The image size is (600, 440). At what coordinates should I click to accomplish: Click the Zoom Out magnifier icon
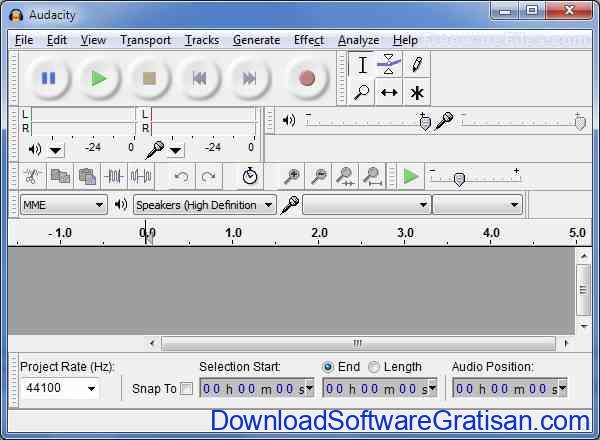318,176
